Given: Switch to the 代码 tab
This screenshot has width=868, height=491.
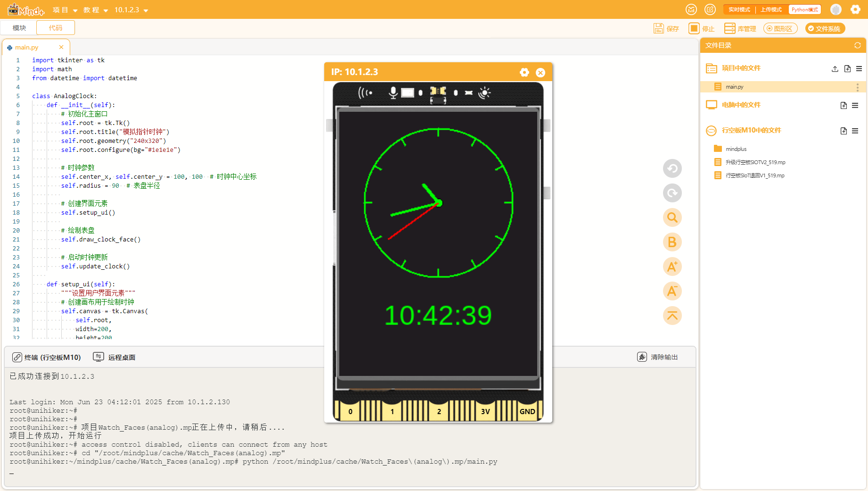Looking at the screenshot, I should [x=56, y=28].
